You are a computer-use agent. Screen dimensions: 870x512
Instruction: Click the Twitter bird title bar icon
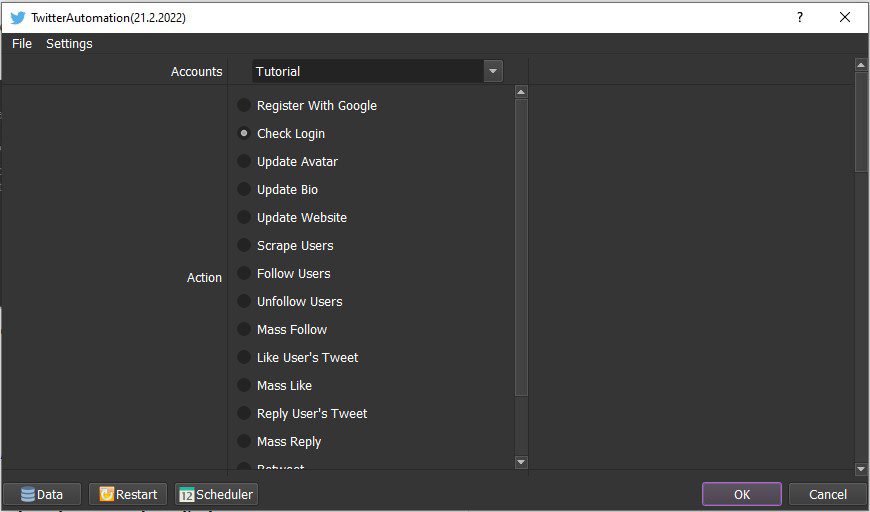coord(17,17)
